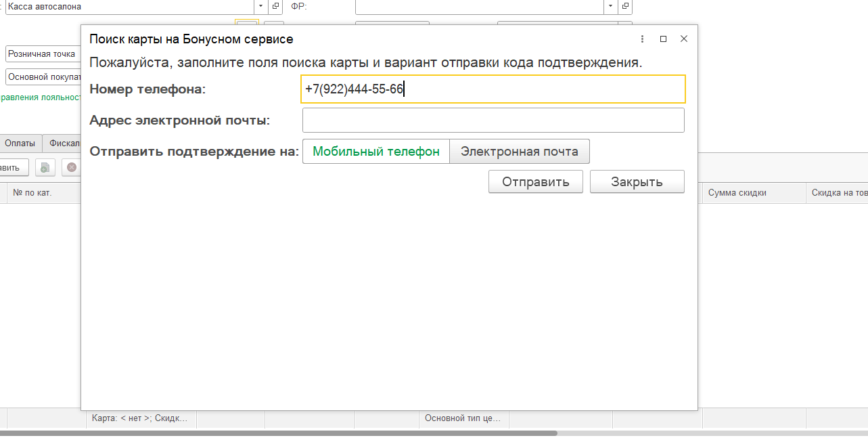The width and height of the screenshot is (868, 438).
Task: Focus the Номер телефона input field
Action: click(x=493, y=89)
